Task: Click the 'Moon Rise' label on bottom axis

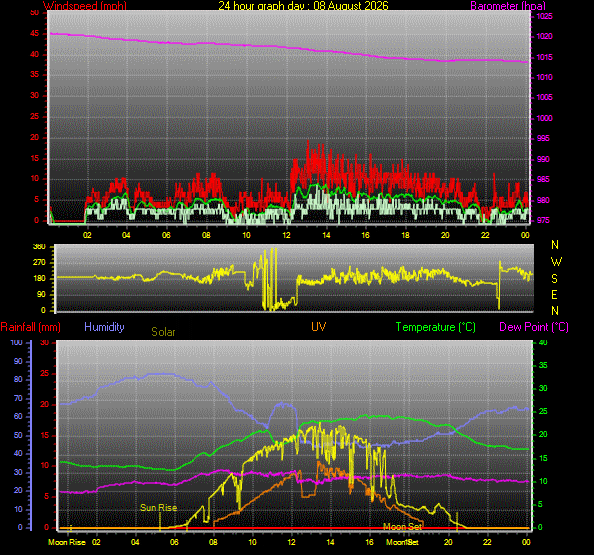Action: click(x=67, y=542)
